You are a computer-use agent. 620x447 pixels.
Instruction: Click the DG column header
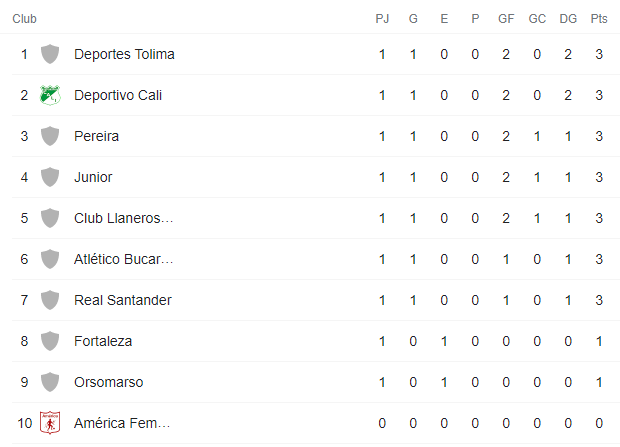coord(568,19)
